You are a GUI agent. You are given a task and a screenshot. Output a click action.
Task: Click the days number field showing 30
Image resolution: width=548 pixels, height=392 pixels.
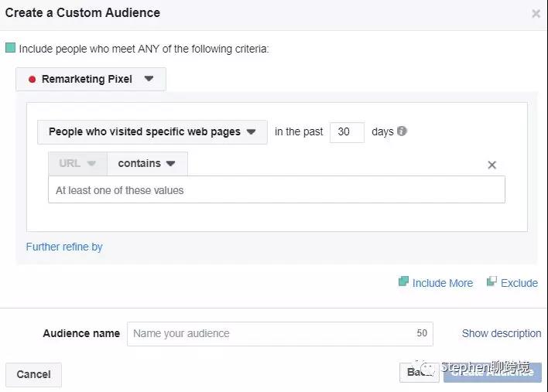[346, 132]
